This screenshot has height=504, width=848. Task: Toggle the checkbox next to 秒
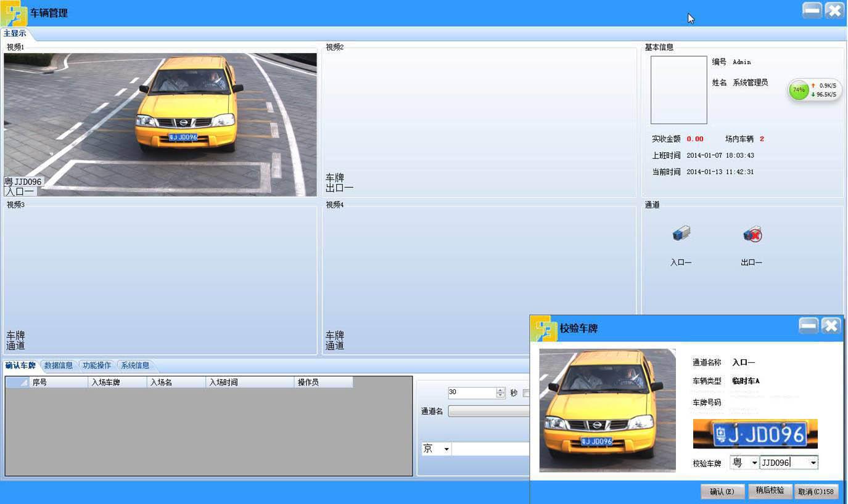[x=526, y=393]
